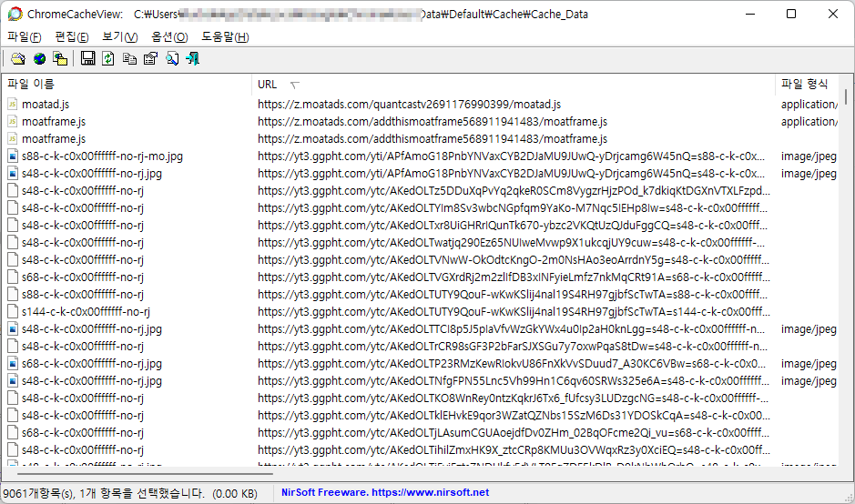The height and width of the screenshot is (504, 855).
Task: Open the NirSoft Freeware website link
Action: (x=385, y=492)
